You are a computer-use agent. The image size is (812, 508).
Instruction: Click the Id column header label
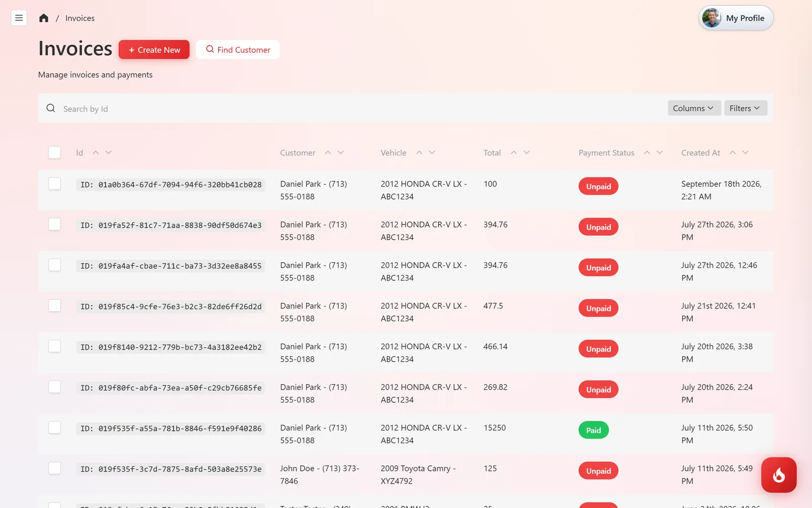pos(80,152)
